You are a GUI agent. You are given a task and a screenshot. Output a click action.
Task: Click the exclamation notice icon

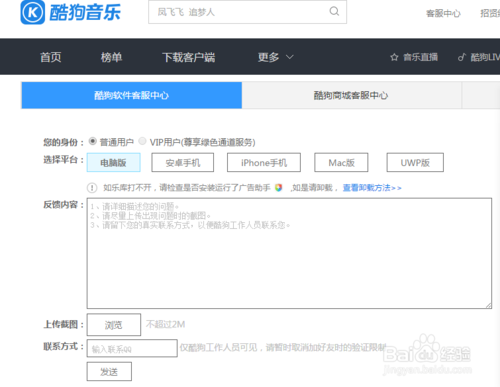click(x=92, y=188)
